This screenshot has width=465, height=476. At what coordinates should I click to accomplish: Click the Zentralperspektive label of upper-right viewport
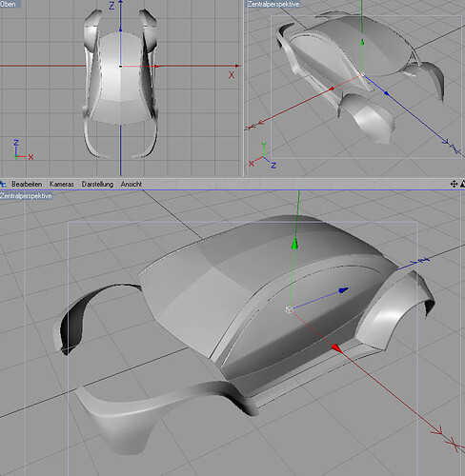click(x=273, y=4)
